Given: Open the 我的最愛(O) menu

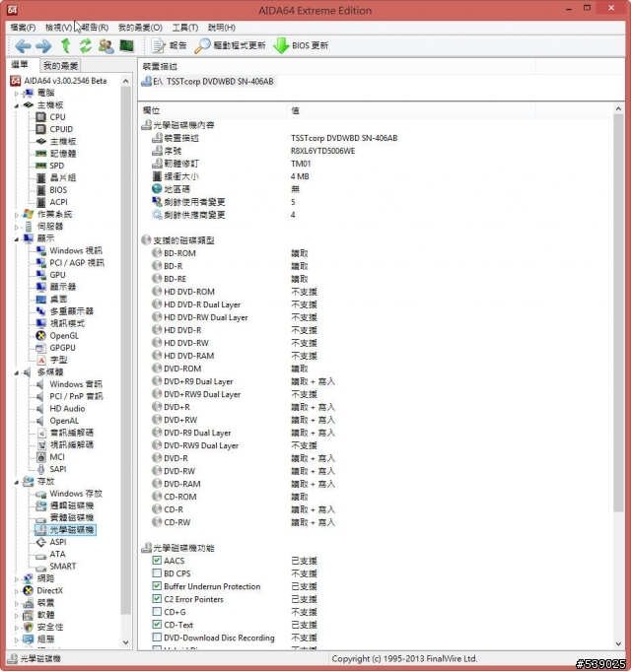Looking at the screenshot, I should (x=140, y=28).
